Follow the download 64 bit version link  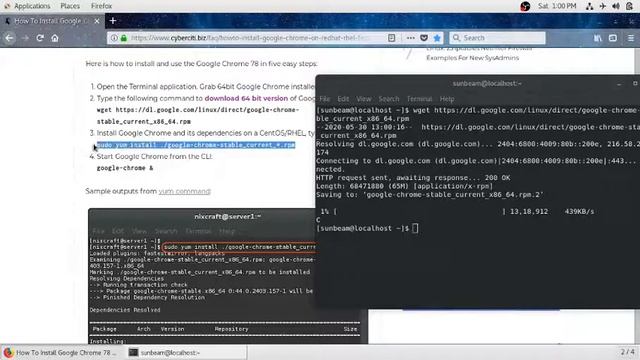(246, 98)
